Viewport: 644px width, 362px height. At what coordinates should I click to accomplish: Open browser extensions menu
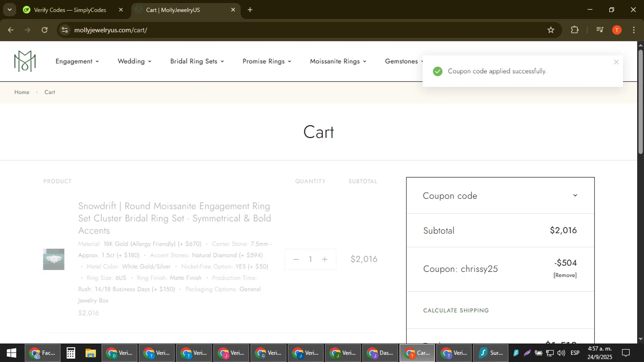[574, 30]
